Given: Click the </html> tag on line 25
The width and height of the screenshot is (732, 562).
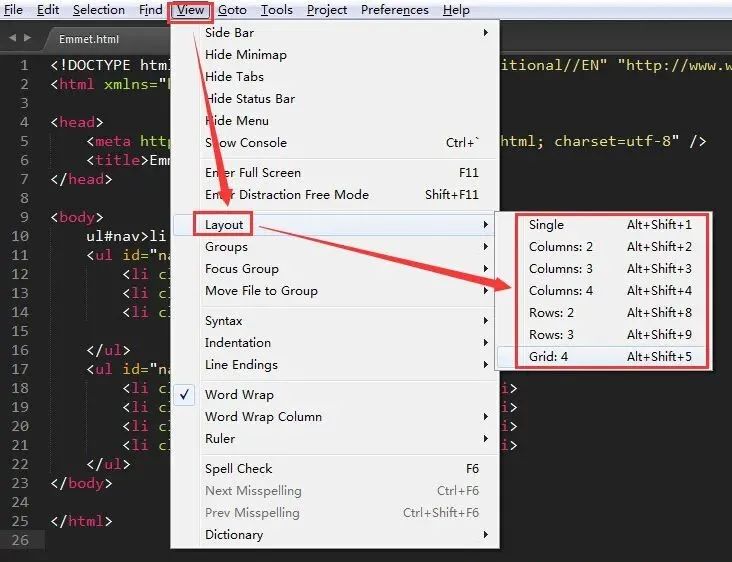Looking at the screenshot, I should click(82, 521).
